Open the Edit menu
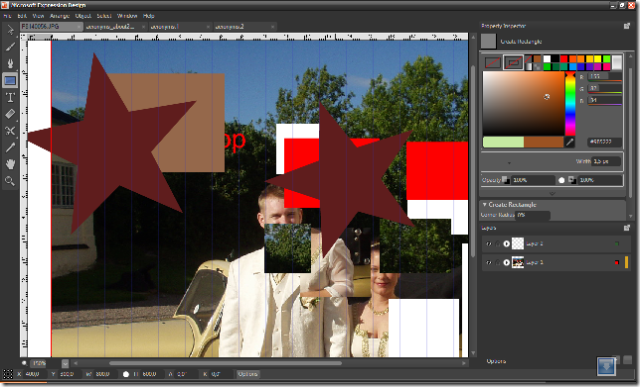Image resolution: width=640 pixels, height=387 pixels. pyautogui.click(x=22, y=16)
